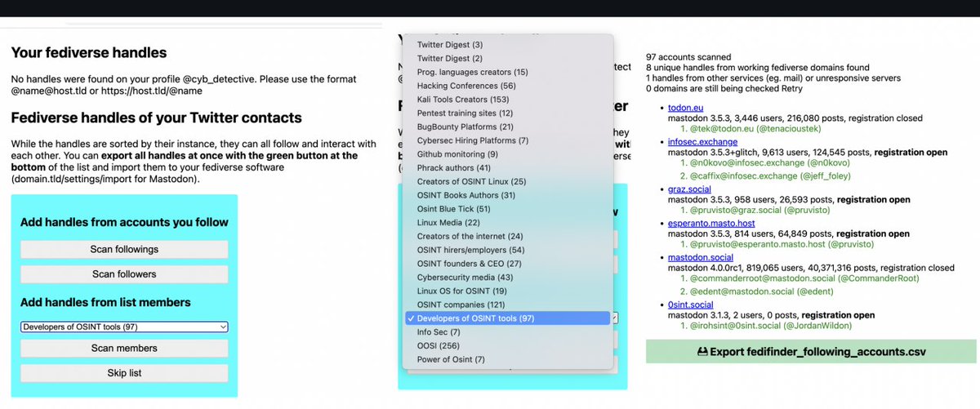This screenshot has width=980, height=409.
Task: Click the 'Your fediverse handles' heading
Action: coord(89,53)
